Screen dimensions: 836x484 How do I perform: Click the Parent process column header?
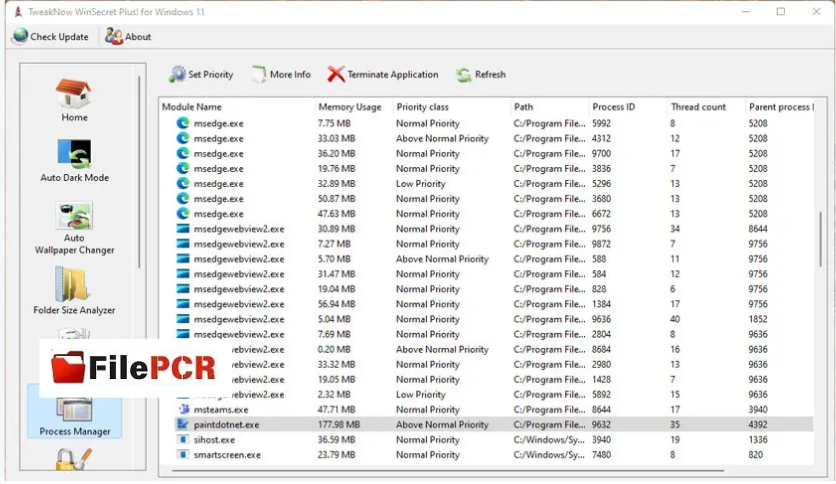[781, 107]
